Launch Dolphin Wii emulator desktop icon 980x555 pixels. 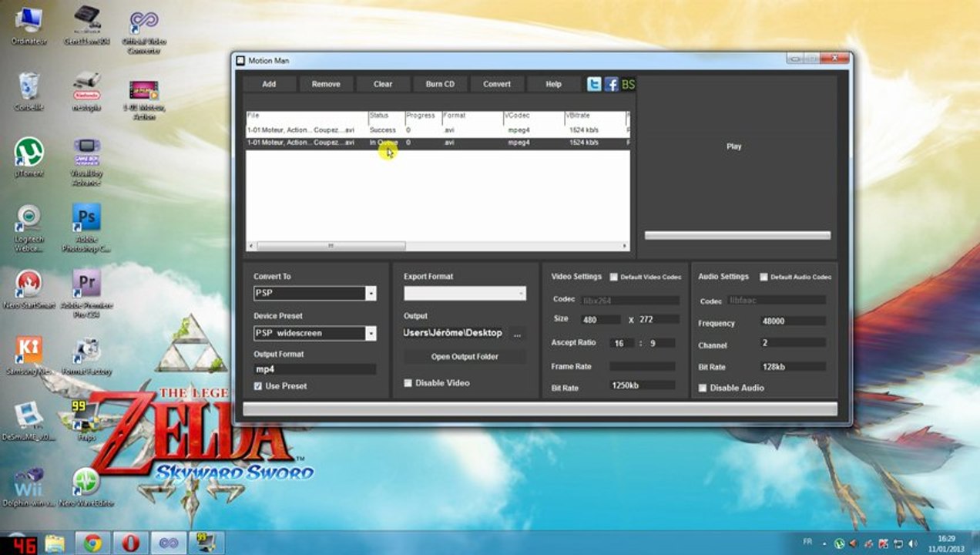(29, 486)
